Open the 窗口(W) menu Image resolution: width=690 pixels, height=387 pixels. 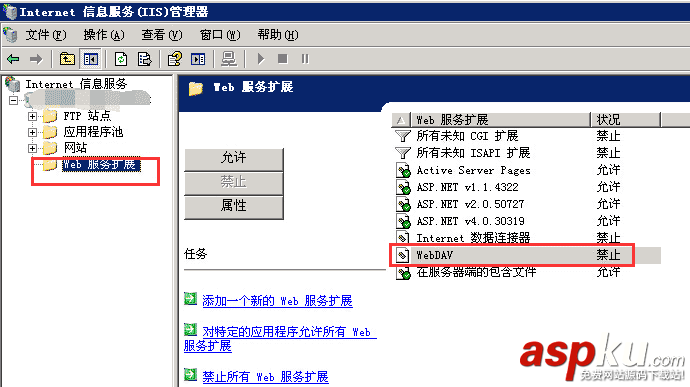[x=220, y=35]
